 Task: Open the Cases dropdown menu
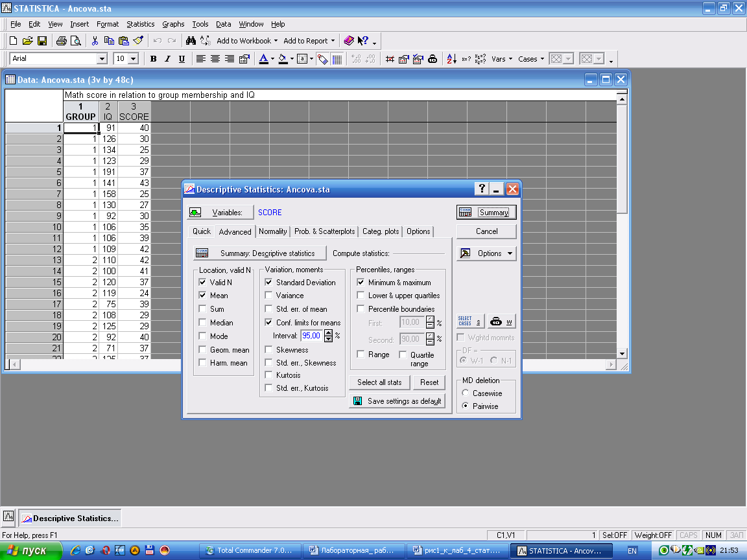coord(530,59)
